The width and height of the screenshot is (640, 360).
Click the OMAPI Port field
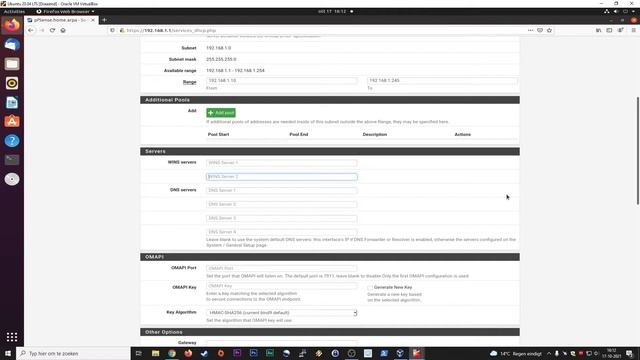click(x=282, y=268)
